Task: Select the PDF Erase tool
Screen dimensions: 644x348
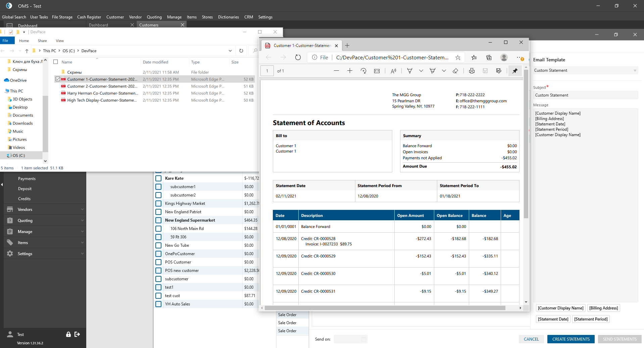Action: [455, 71]
